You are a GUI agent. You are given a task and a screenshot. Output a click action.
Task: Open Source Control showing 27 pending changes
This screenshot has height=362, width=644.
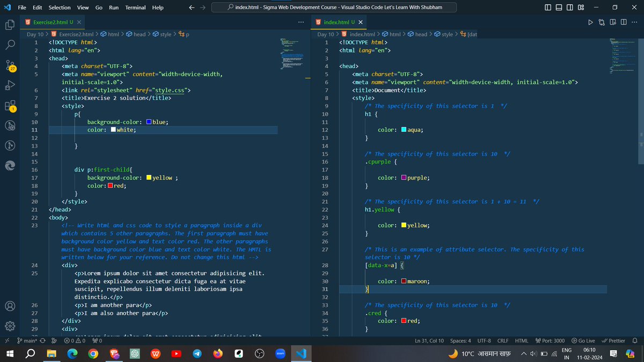[x=10, y=65]
